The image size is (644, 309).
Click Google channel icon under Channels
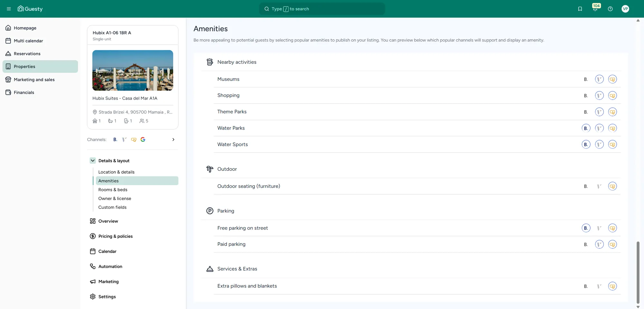143,140
